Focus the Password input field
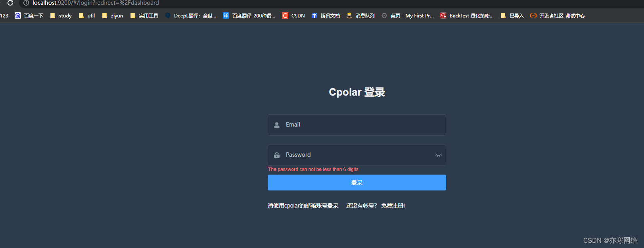 tap(357, 155)
